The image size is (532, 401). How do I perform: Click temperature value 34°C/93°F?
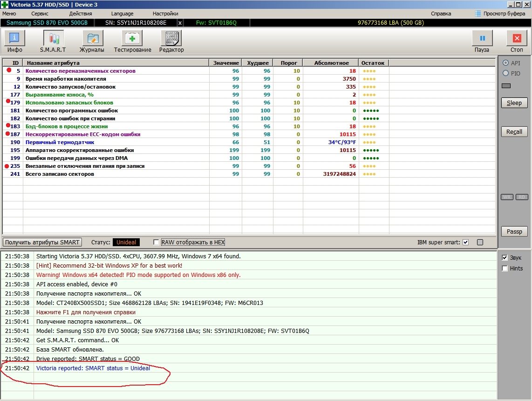point(342,142)
